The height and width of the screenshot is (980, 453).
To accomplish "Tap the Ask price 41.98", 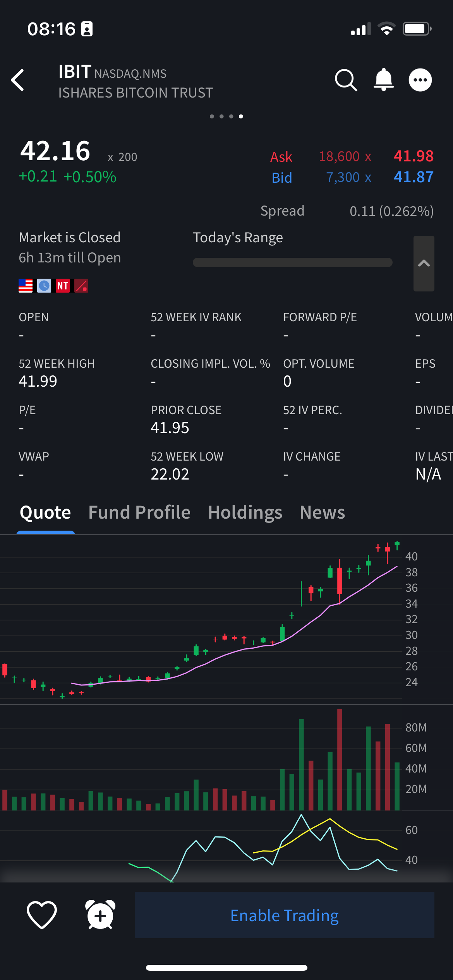I will coord(413,156).
